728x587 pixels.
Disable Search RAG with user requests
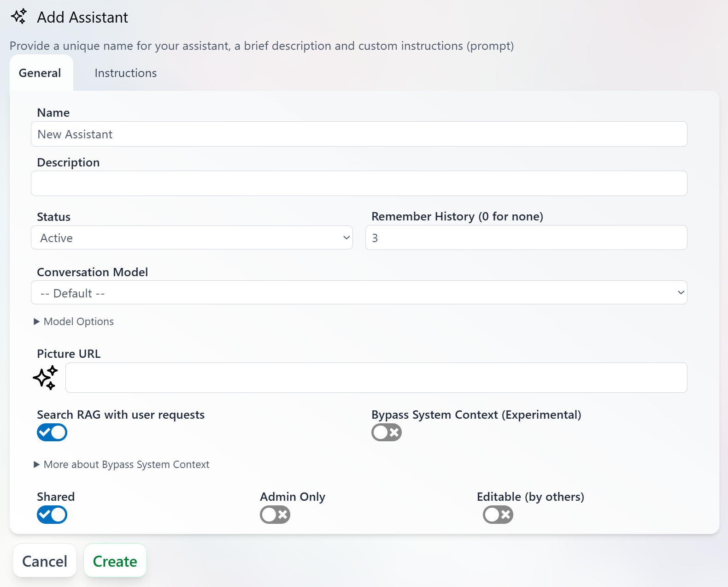pyautogui.click(x=52, y=433)
